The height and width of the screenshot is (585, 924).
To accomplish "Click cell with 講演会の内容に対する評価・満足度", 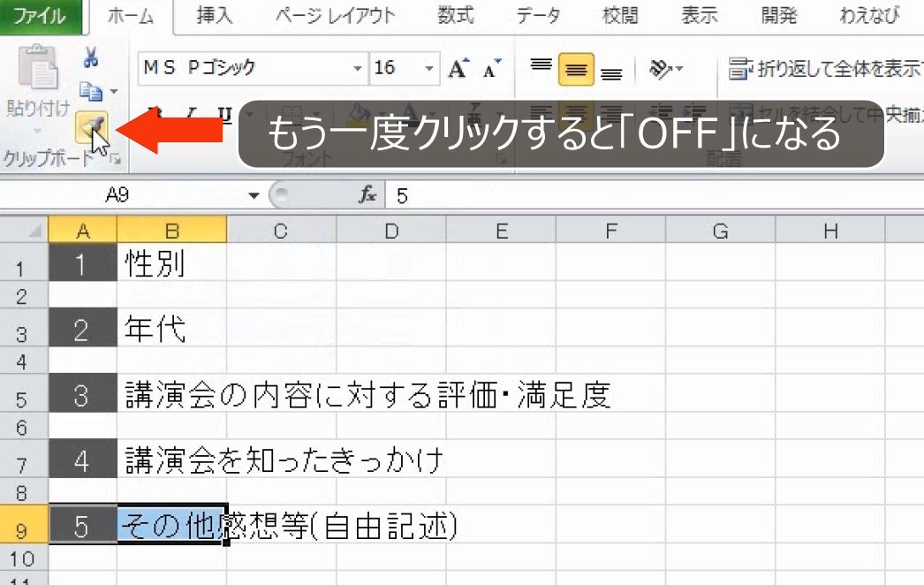I will (171, 393).
